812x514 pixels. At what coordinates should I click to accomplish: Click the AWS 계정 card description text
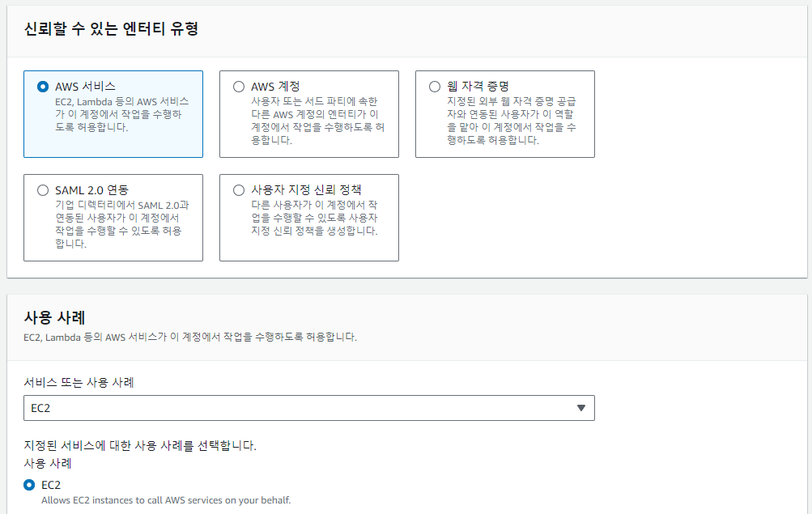click(318, 121)
